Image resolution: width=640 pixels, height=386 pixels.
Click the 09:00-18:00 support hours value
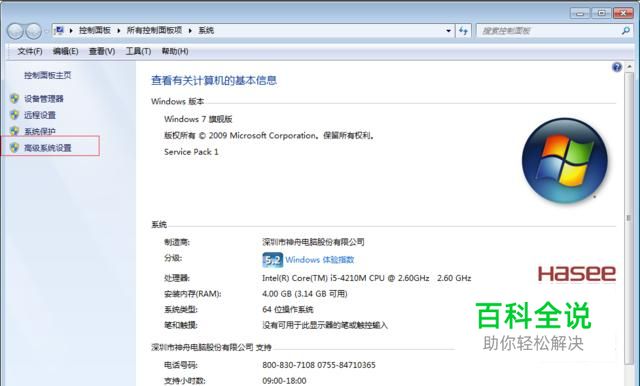(284, 381)
